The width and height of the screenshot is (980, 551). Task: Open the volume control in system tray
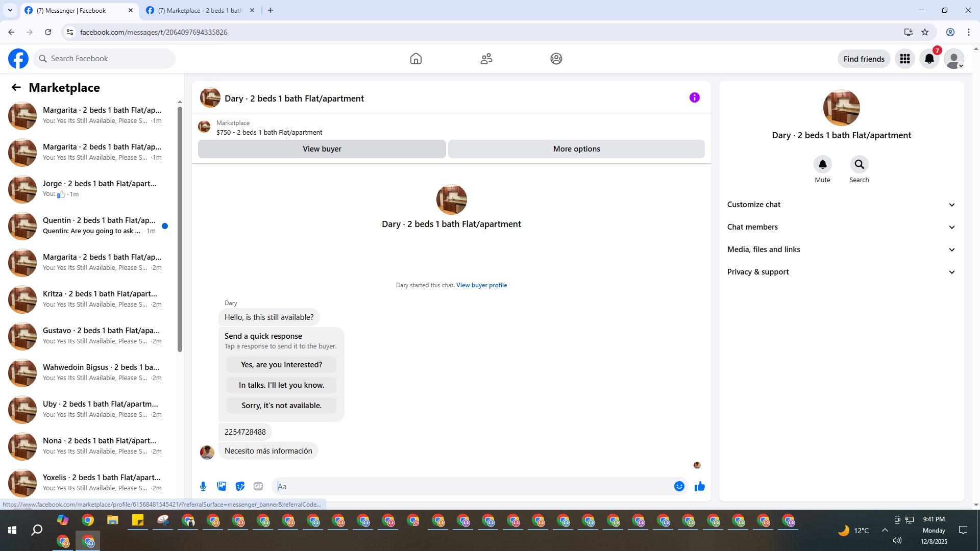[x=897, y=541]
